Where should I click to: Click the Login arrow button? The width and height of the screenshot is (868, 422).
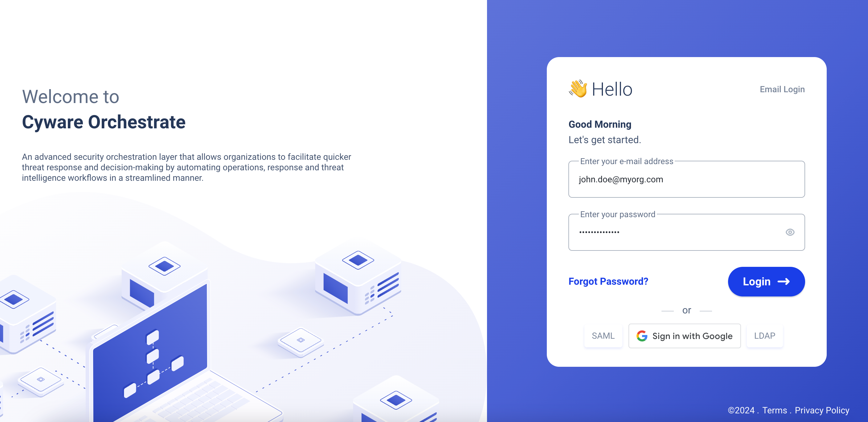(x=767, y=282)
